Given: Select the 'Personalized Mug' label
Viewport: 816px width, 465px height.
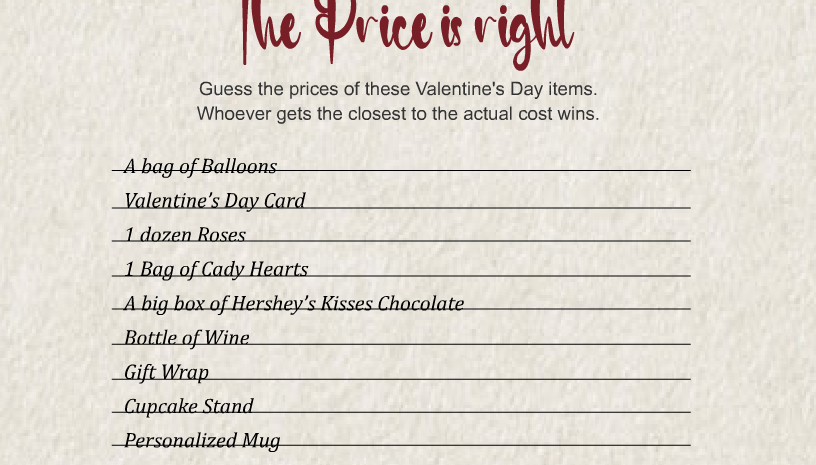Looking at the screenshot, I should pyautogui.click(x=202, y=441).
